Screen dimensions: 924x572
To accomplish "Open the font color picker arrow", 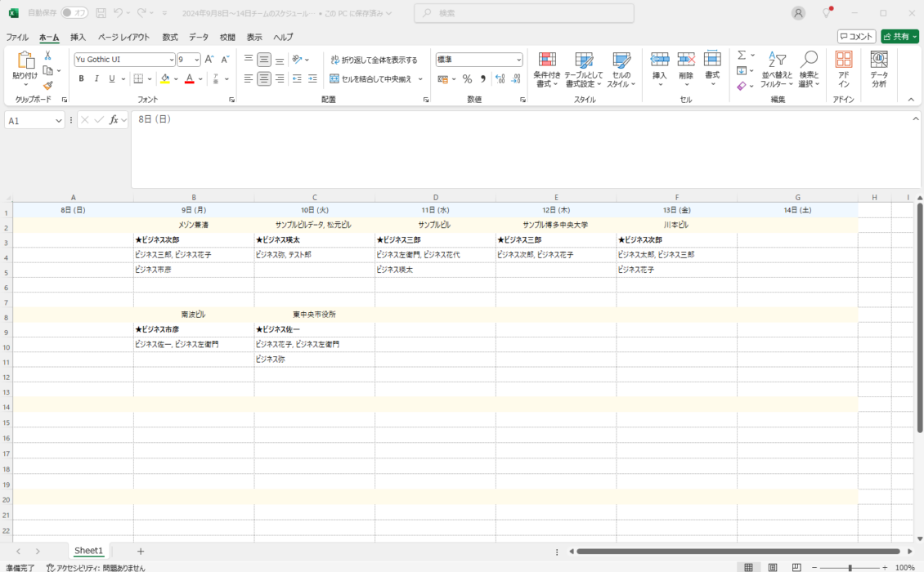I will 200,79.
